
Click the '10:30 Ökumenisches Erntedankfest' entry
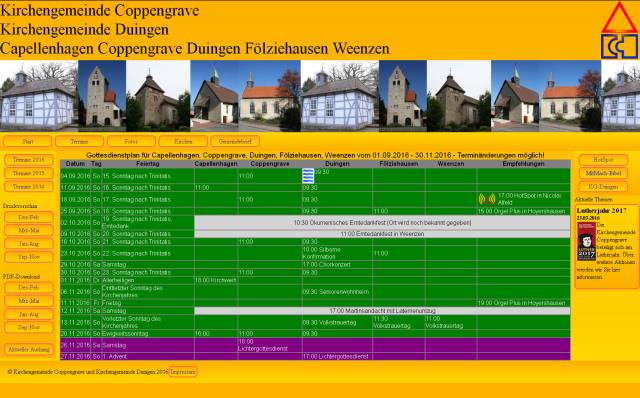(382, 223)
